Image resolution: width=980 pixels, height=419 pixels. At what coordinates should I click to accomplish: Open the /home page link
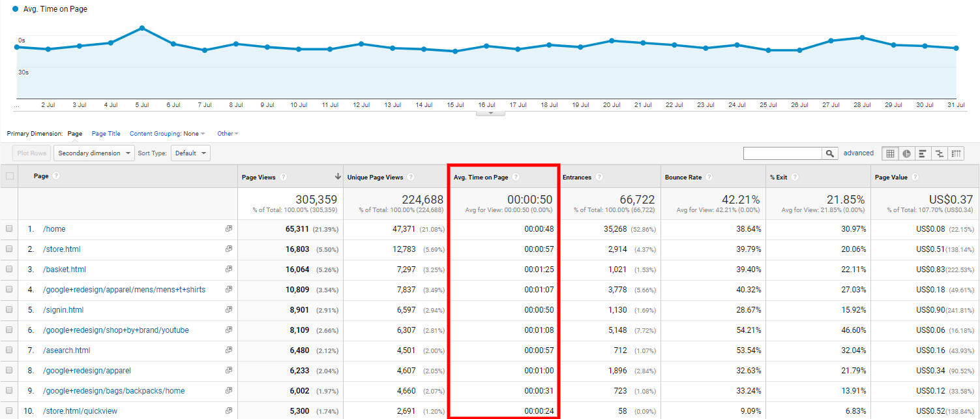[x=54, y=229]
